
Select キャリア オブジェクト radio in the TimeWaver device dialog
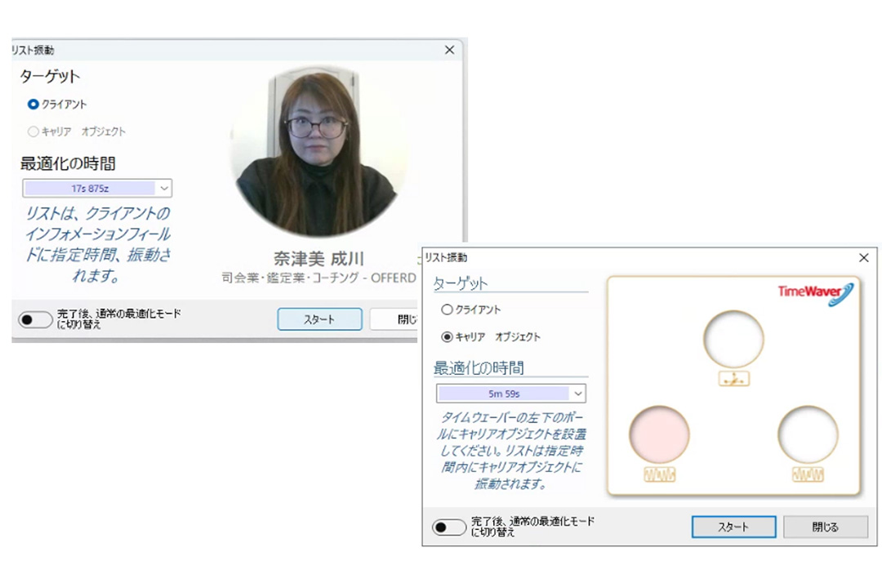coord(447,336)
